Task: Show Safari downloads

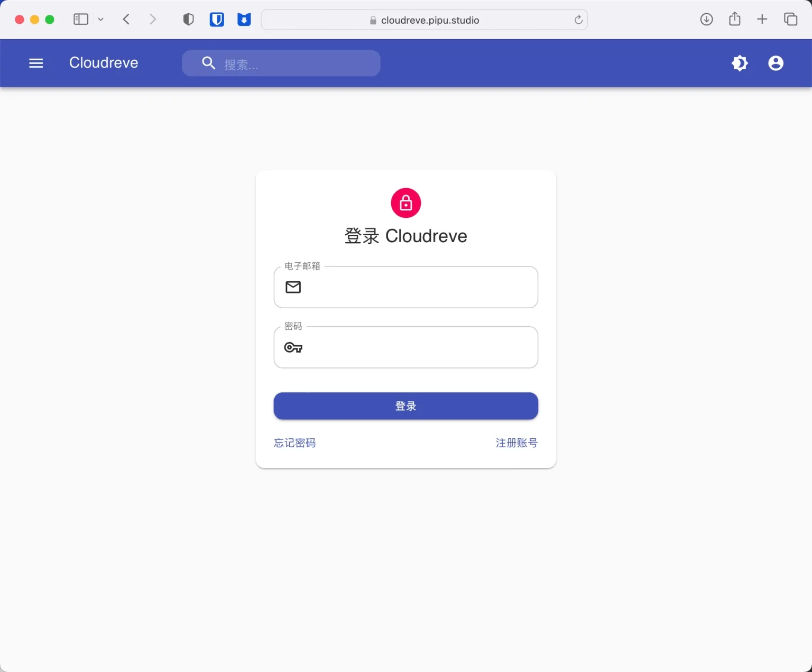Action: (x=707, y=20)
